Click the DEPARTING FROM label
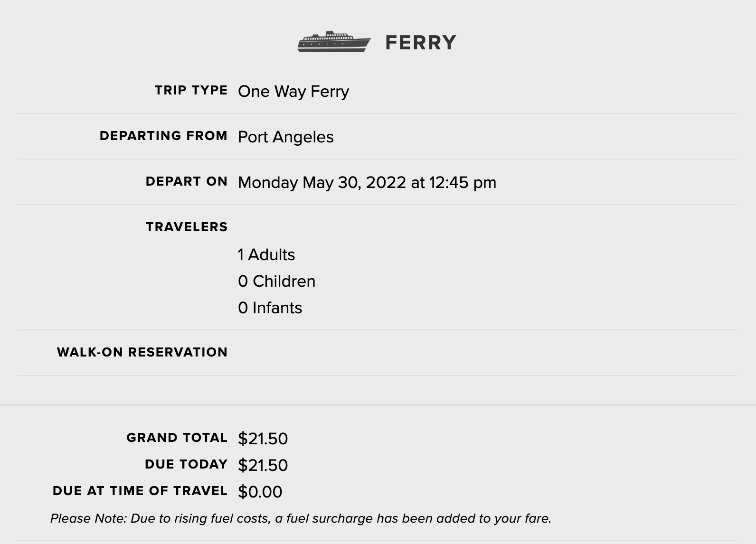Image resolution: width=756 pixels, height=544 pixels. 163,136
